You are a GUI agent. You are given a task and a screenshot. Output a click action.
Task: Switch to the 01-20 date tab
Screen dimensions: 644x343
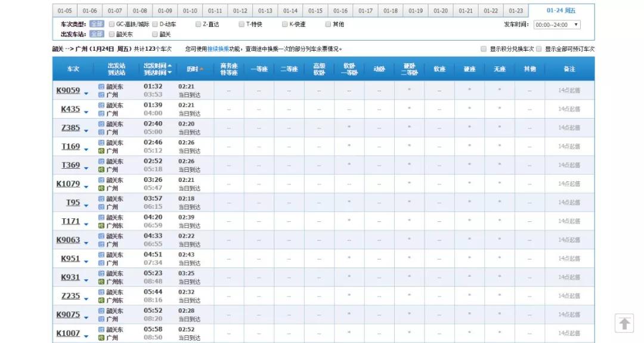point(440,11)
